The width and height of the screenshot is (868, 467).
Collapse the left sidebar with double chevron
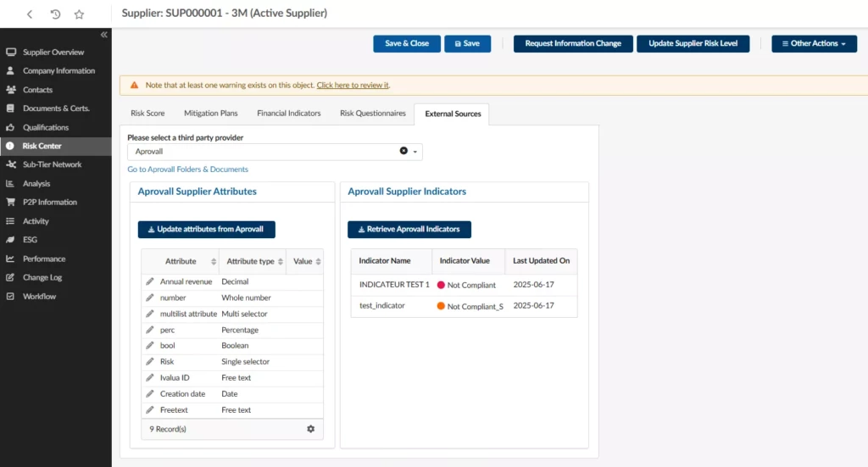tap(104, 35)
